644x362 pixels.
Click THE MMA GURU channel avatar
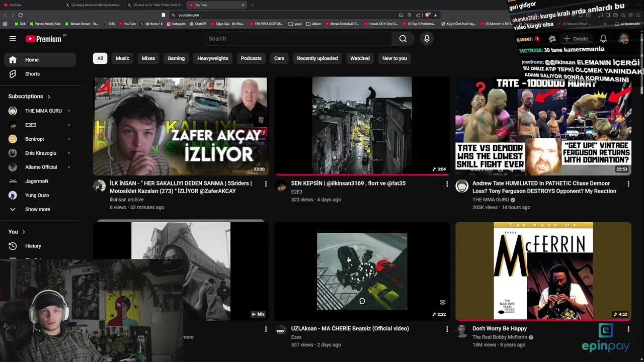[x=462, y=186]
